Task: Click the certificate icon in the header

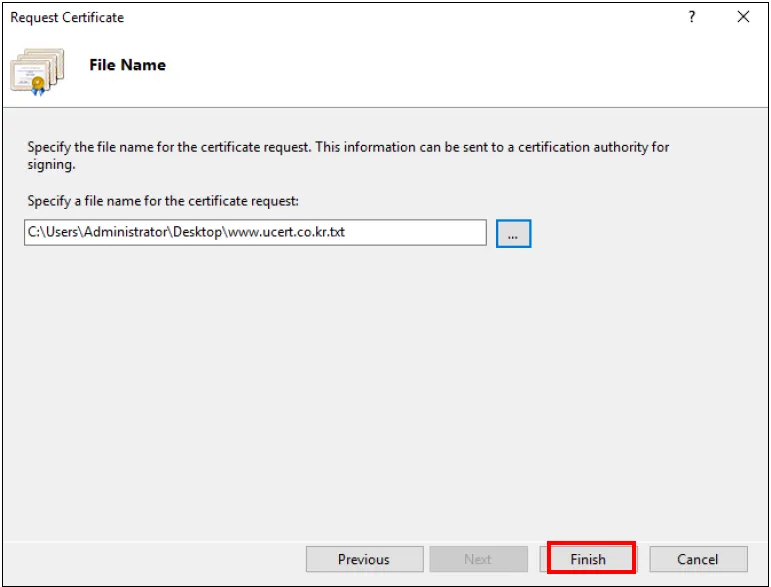Action: point(37,70)
